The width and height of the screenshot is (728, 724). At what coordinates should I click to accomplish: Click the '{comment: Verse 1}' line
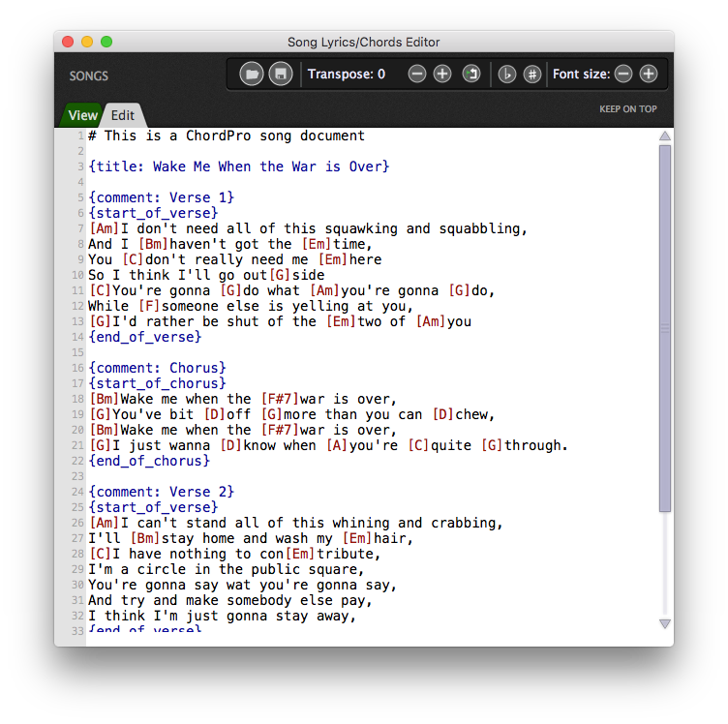pos(161,197)
